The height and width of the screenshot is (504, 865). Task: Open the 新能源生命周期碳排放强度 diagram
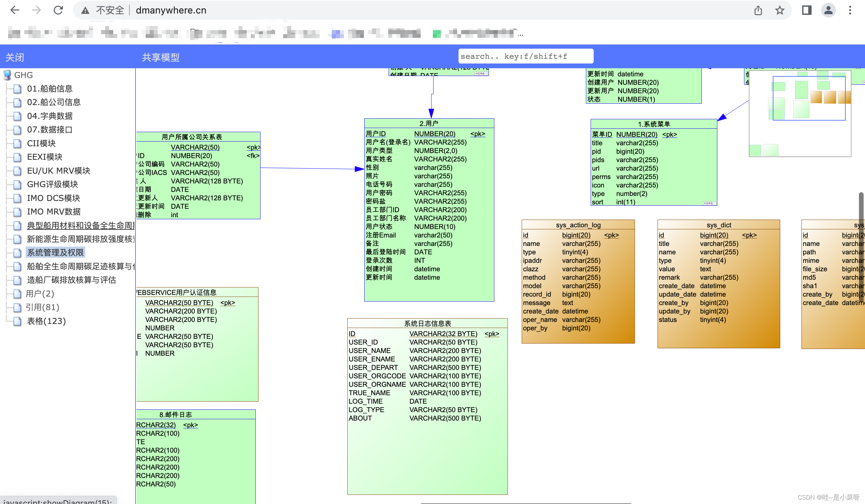tap(81, 239)
